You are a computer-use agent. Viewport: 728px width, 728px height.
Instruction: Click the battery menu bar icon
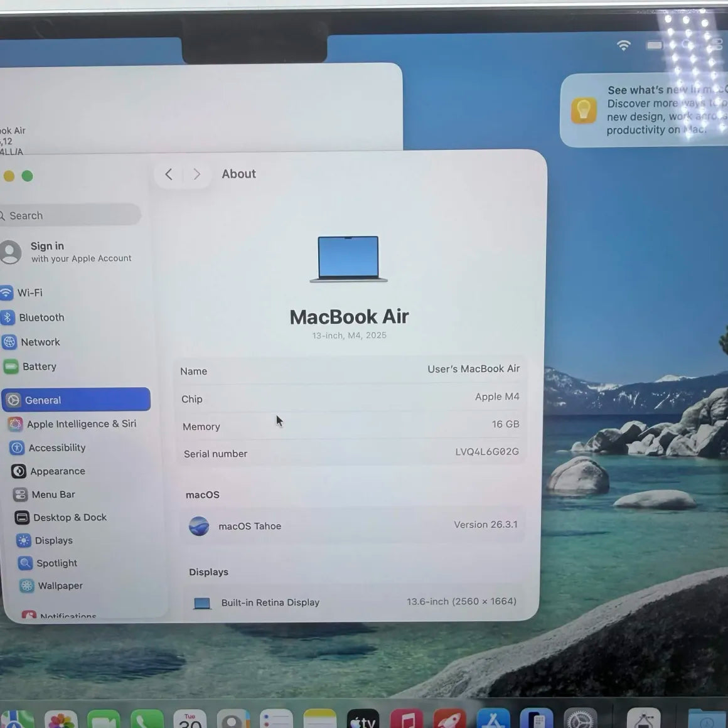[x=655, y=45]
